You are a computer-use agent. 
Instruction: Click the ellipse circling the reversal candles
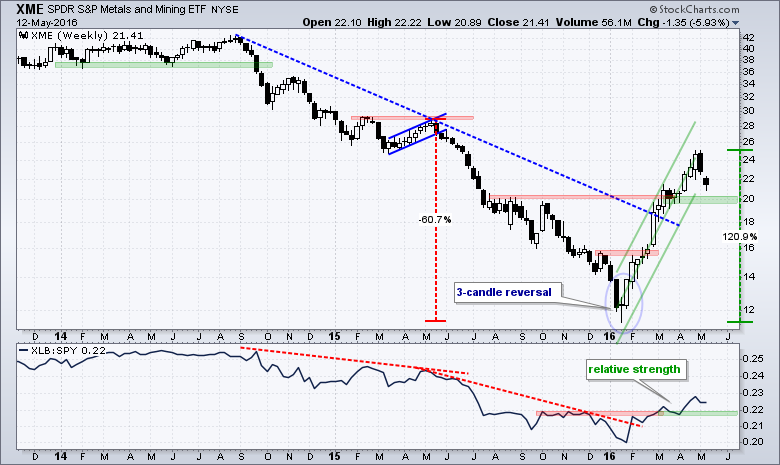point(624,303)
